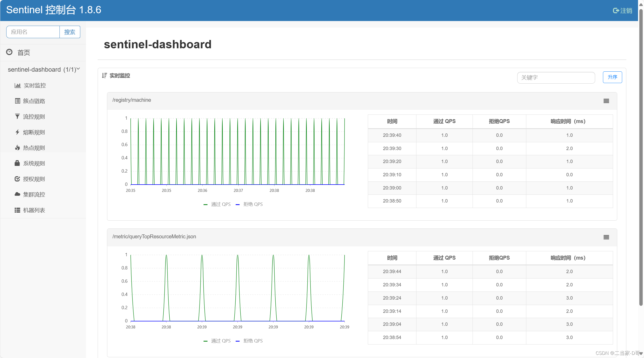
Task: Click the bar chart icon for 实时监控
Action: click(17, 85)
